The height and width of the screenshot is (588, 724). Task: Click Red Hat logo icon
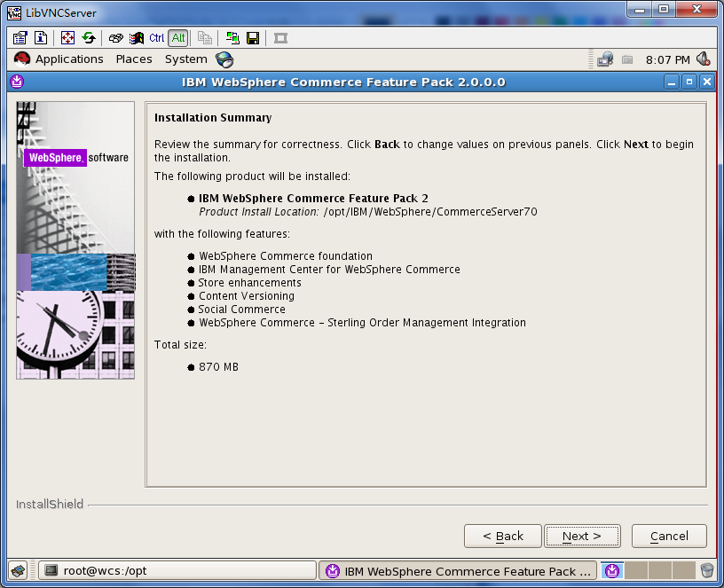click(21, 59)
